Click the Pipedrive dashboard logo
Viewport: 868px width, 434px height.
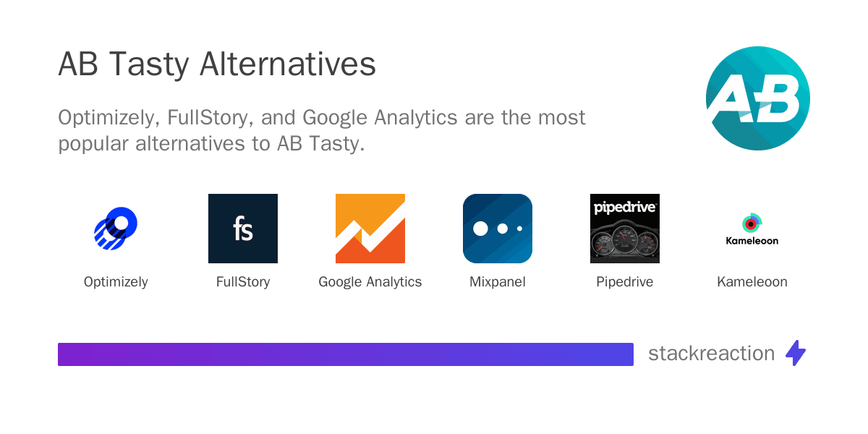point(625,229)
